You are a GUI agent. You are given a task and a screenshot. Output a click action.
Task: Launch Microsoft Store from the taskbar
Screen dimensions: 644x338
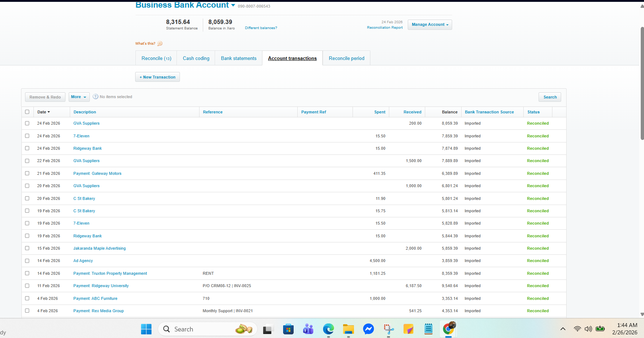point(288,329)
